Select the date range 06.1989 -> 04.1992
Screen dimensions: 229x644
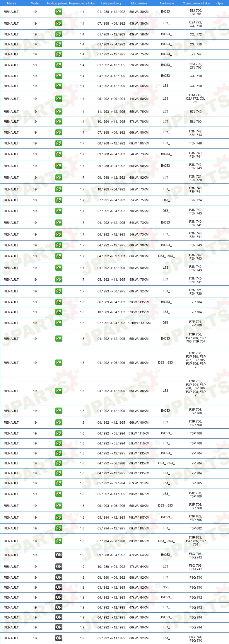pos(111,302)
